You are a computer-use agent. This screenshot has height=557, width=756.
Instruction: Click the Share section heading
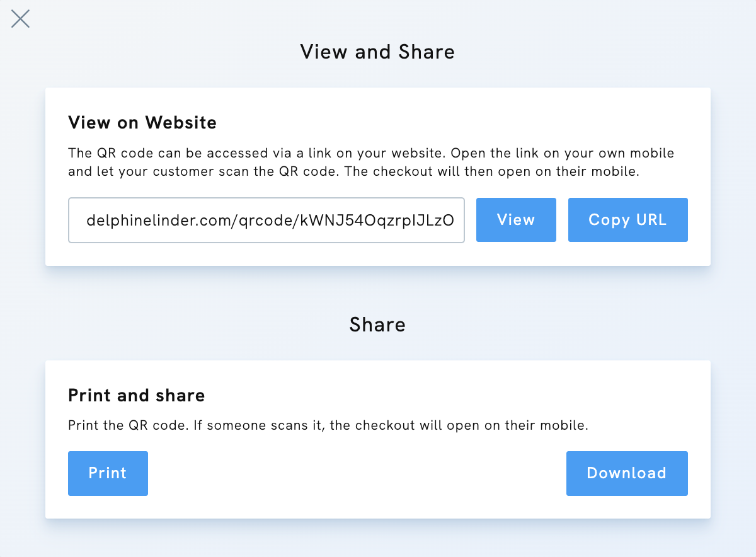point(377,324)
